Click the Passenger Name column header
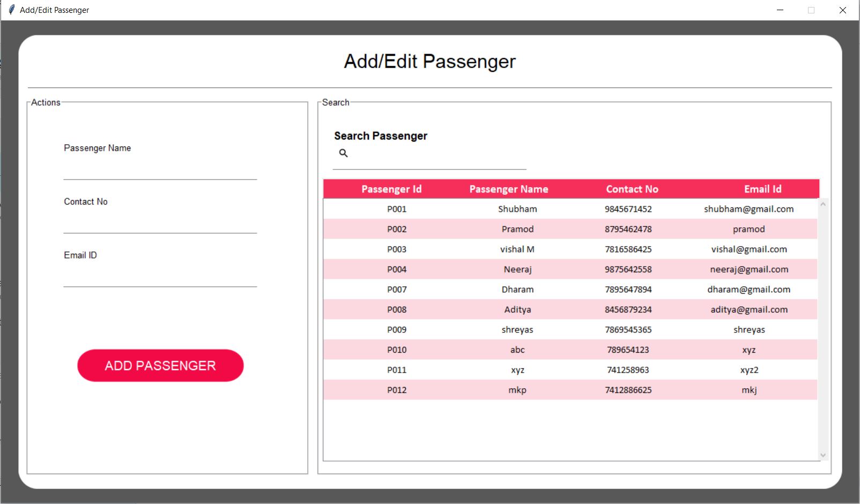Screen dimensions: 860x504 coord(508,189)
